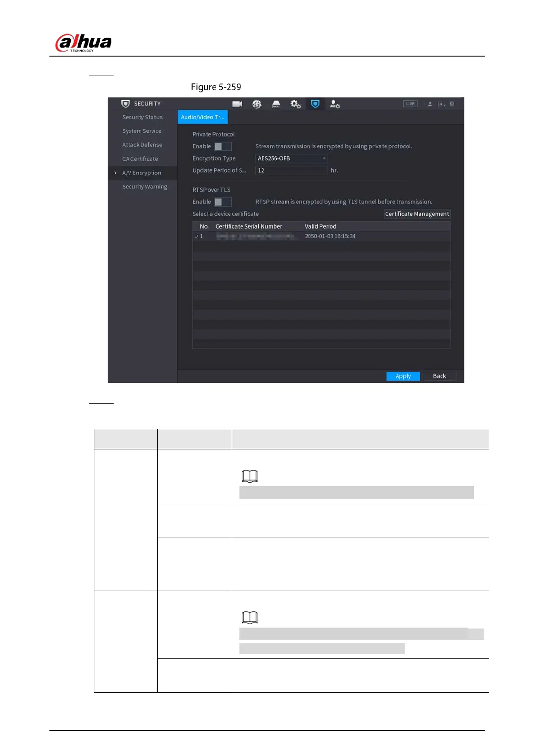Click the Valid Period column header
This screenshot has height=756, width=535.
tap(320, 227)
